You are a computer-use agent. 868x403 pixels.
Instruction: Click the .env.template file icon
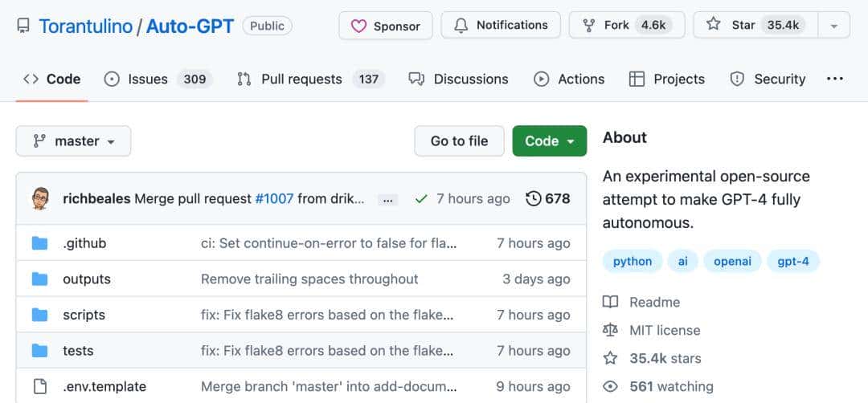click(40, 386)
